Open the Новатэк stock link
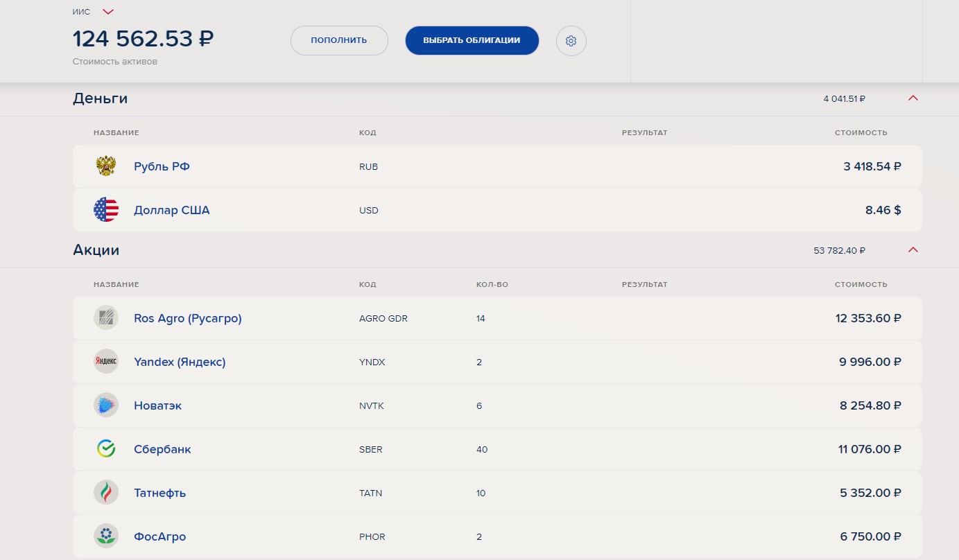 157,405
